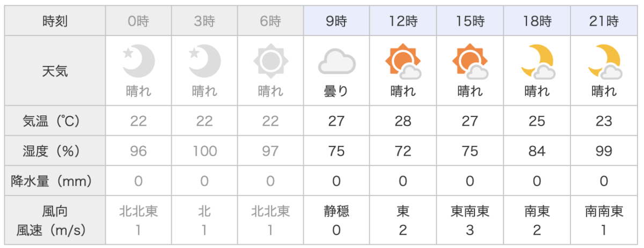644x248 pixels.
Task: Click the 3時 moon and star icon
Action: 204,61
